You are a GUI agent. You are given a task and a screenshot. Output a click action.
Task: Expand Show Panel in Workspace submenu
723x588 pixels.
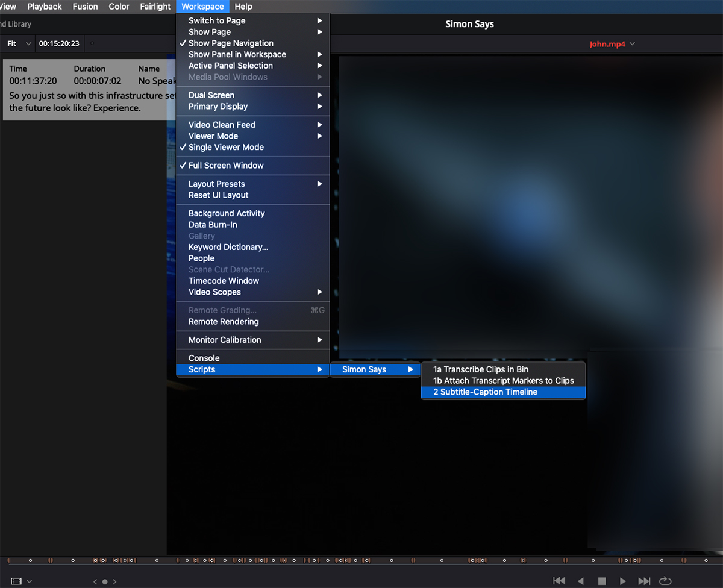pyautogui.click(x=253, y=54)
